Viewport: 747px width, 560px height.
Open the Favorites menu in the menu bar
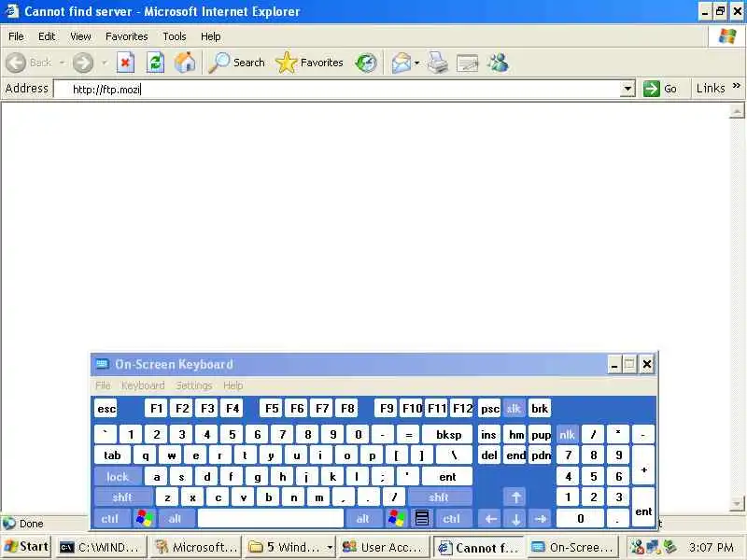pos(127,36)
